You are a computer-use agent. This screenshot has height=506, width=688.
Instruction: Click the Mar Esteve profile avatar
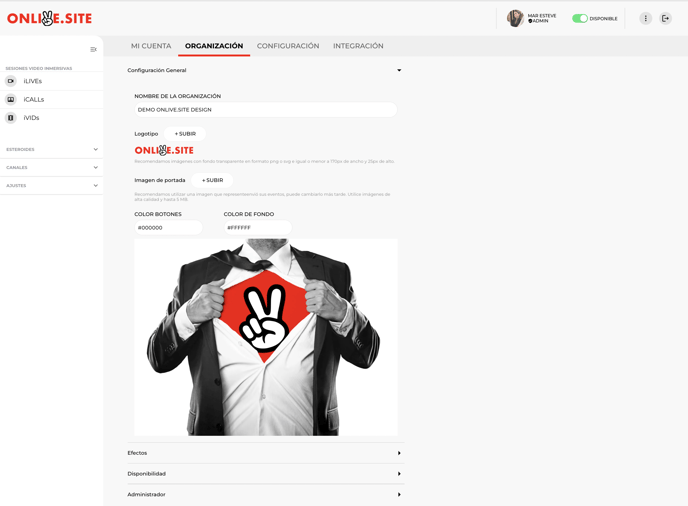[x=515, y=18]
